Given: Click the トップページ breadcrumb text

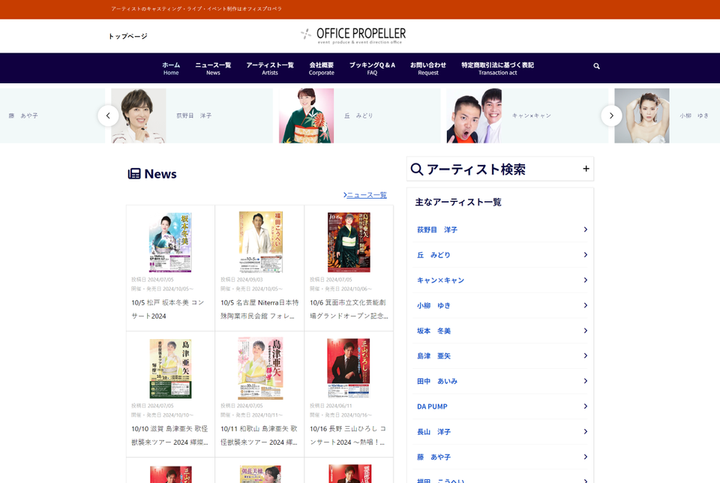Looking at the screenshot, I should coord(128,36).
